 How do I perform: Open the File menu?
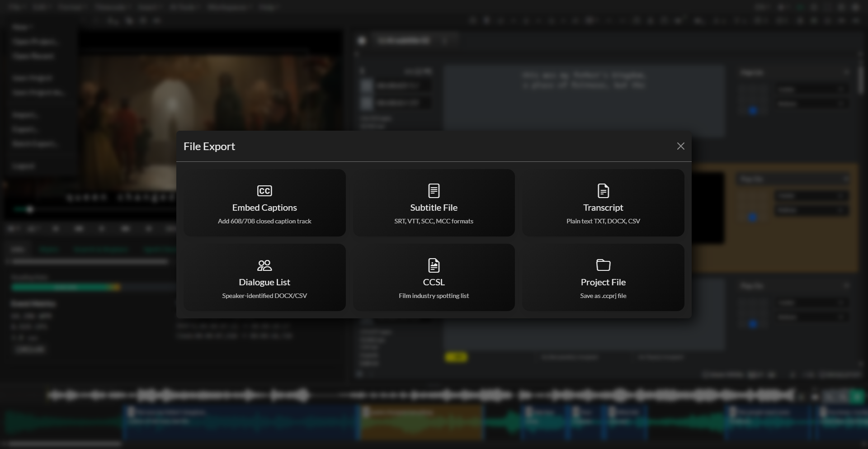pos(16,7)
